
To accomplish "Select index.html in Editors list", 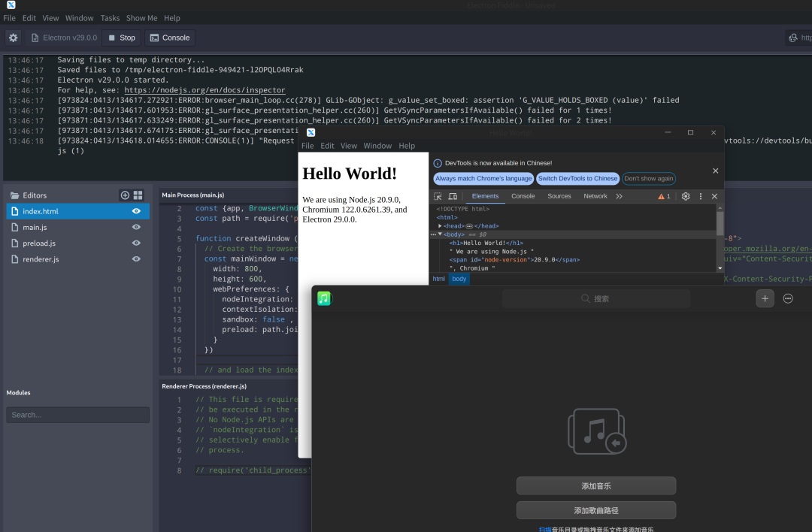I will [x=77, y=211].
